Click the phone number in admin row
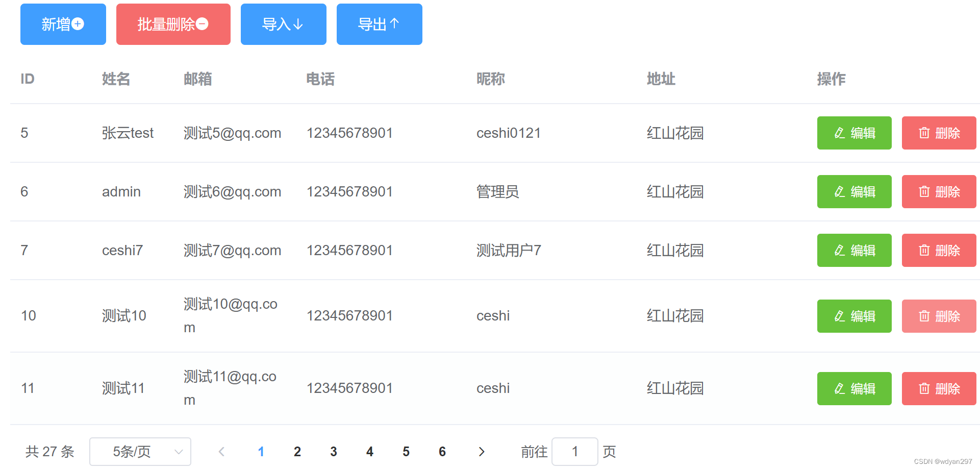Image resolution: width=980 pixels, height=470 pixels. 349,192
